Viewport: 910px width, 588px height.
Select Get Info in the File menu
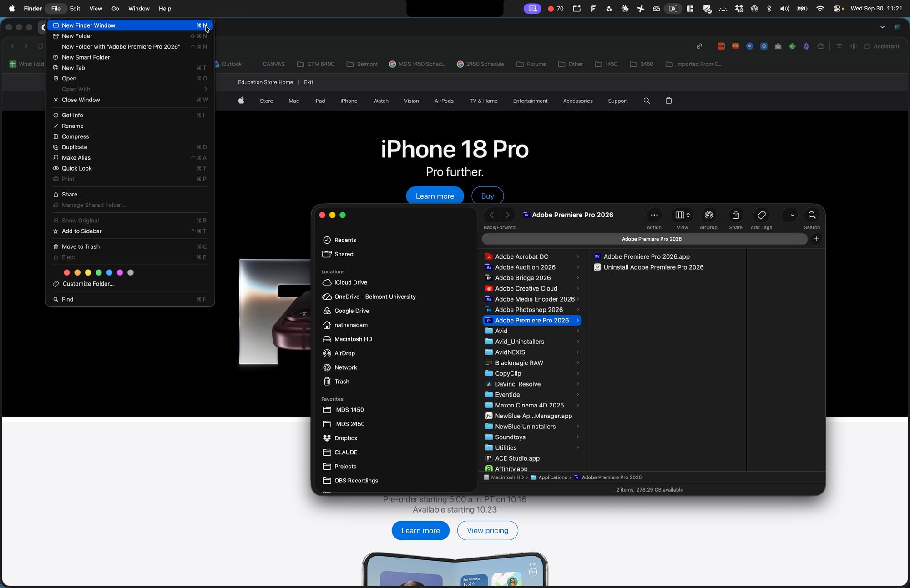pos(130,116)
